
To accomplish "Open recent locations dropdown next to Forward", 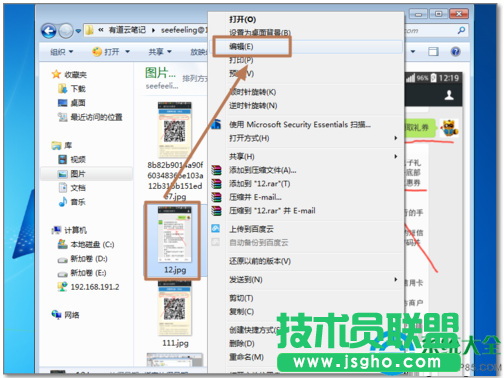I will coord(78,31).
